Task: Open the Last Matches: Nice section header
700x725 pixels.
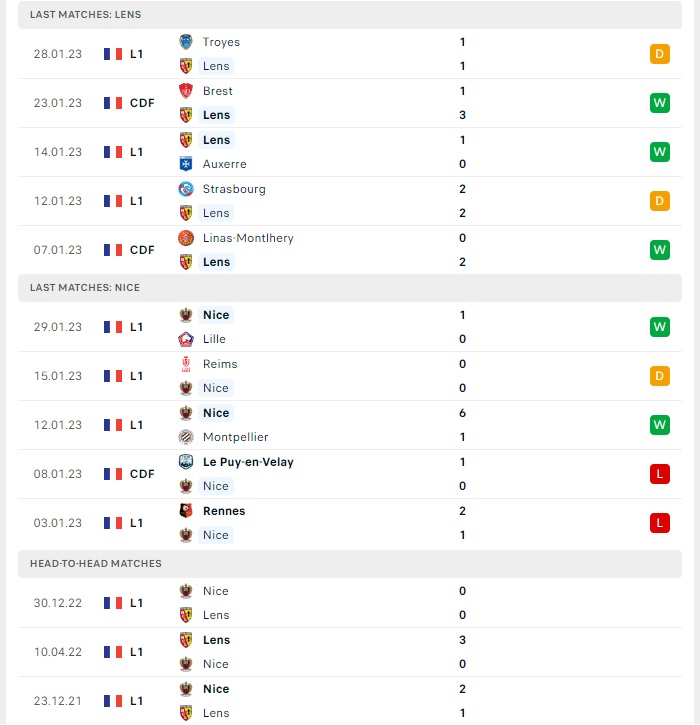Action: (x=350, y=288)
